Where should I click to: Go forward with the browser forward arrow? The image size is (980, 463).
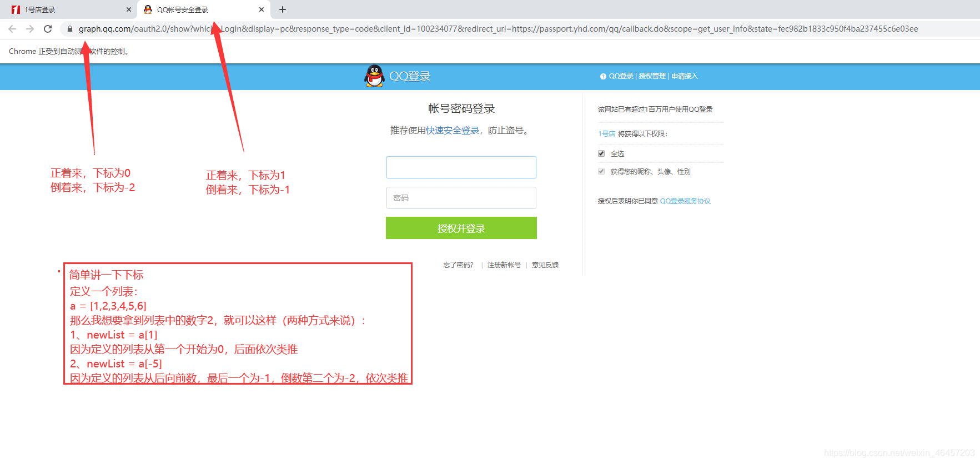click(x=30, y=29)
